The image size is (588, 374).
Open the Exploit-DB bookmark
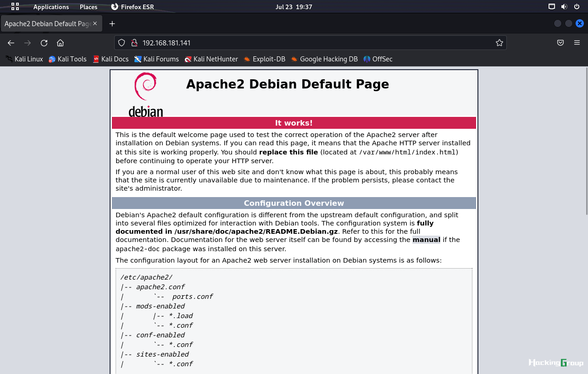point(264,59)
